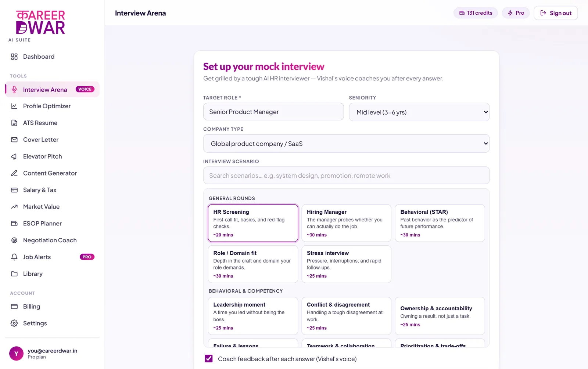Click the PRO badge beside Job Alerts
The image size is (588, 369).
87,257
